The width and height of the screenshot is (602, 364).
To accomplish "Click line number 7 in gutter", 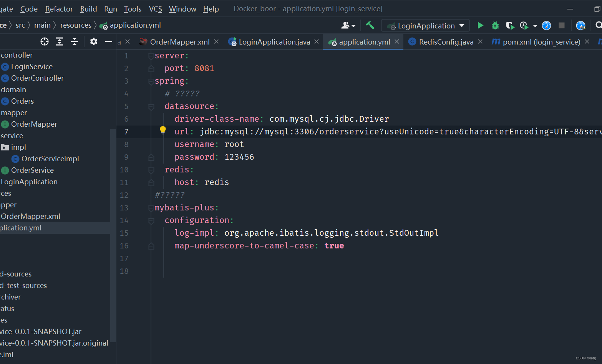I will pos(126,132).
